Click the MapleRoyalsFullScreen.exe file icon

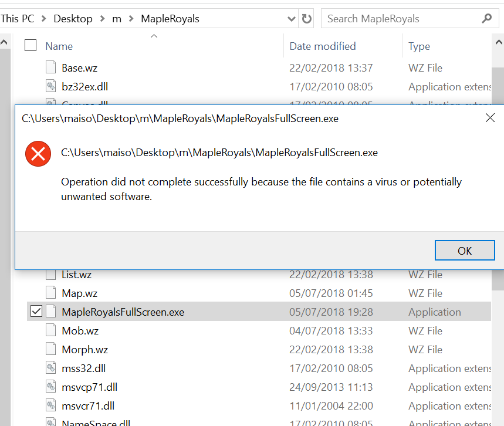tap(51, 312)
